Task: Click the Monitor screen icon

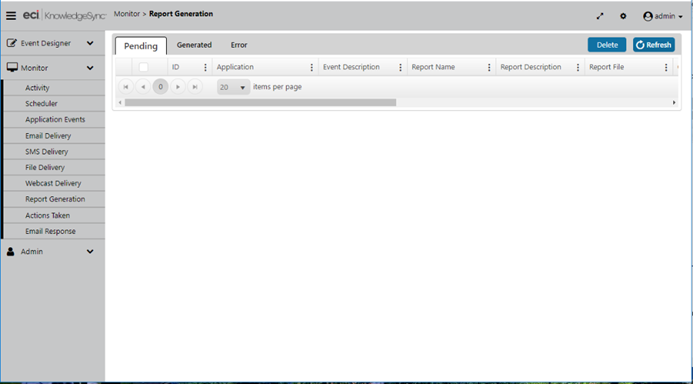Action: 12,68
